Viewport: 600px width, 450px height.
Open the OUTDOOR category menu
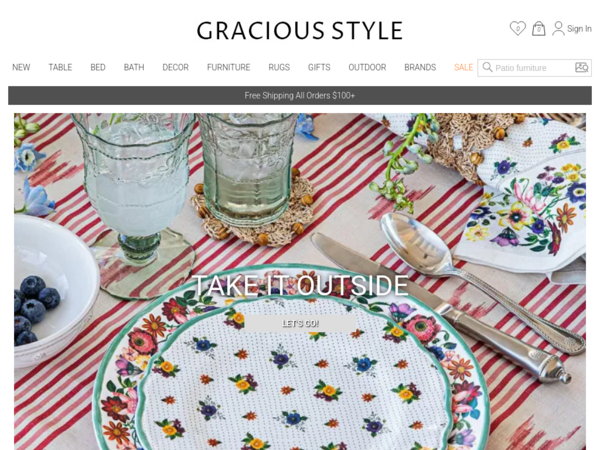click(367, 67)
